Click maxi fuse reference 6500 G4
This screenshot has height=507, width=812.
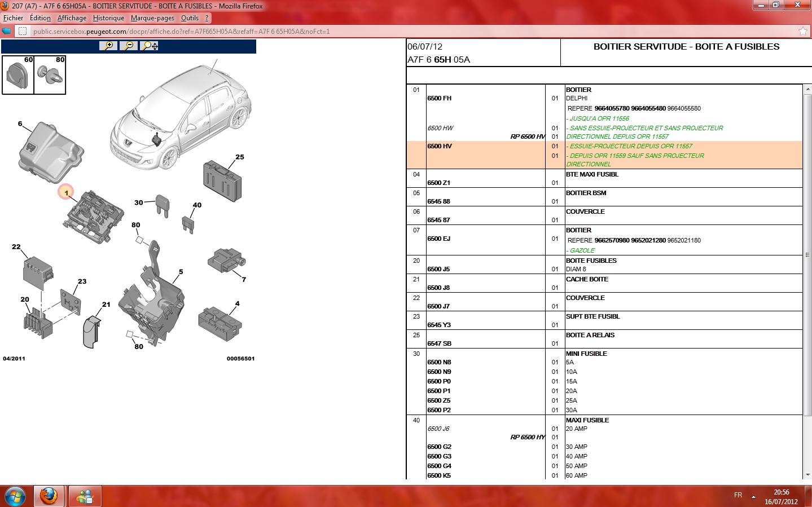tap(439, 466)
